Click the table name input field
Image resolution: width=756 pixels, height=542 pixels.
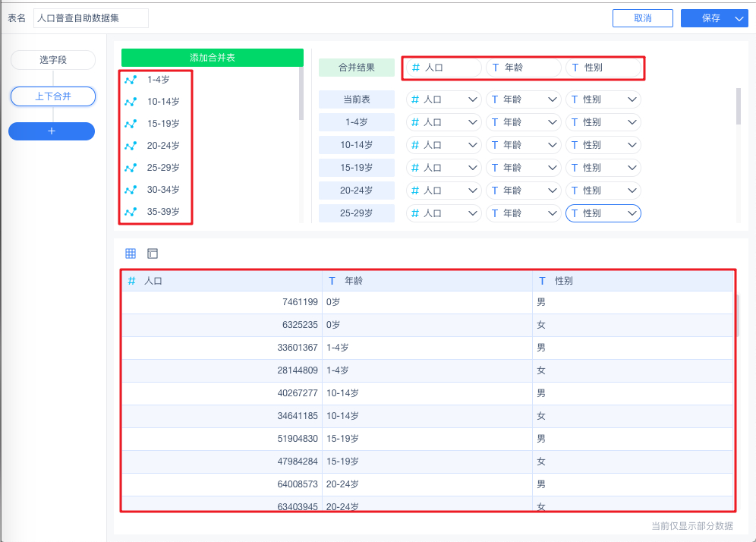[90, 18]
